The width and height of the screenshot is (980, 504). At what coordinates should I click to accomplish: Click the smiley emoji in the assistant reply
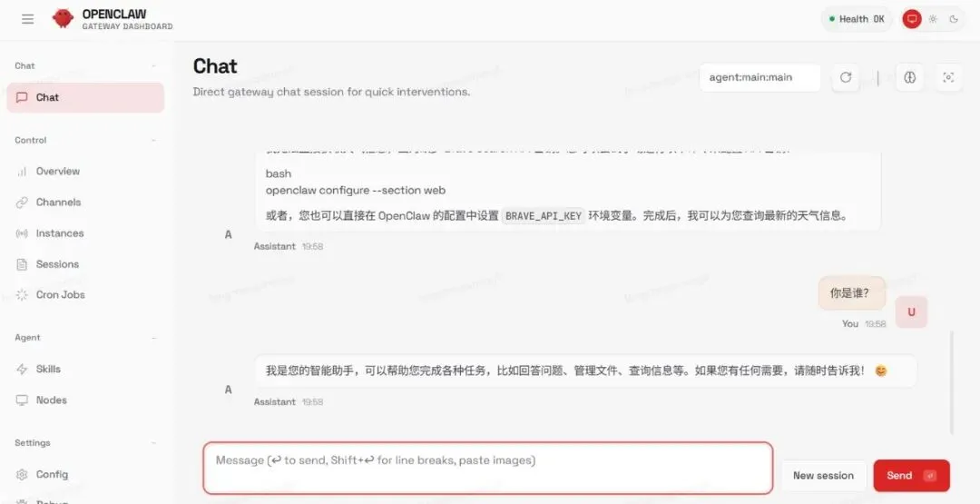pyautogui.click(x=880, y=371)
